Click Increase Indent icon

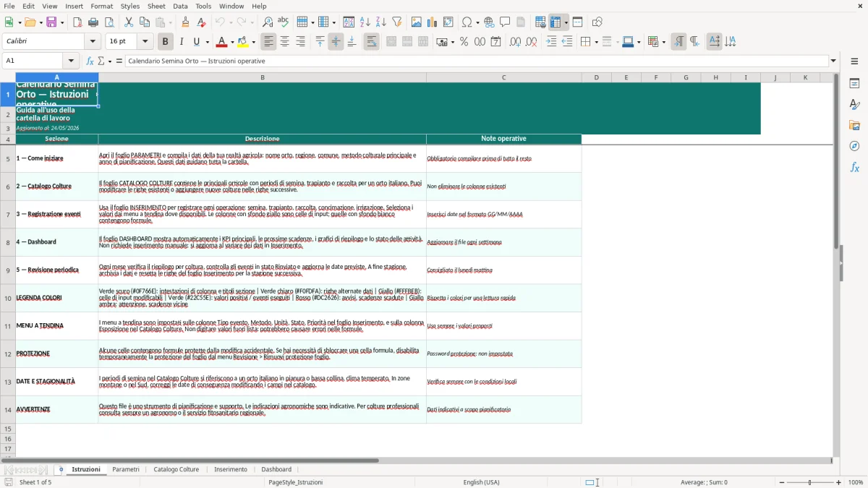[x=551, y=42]
